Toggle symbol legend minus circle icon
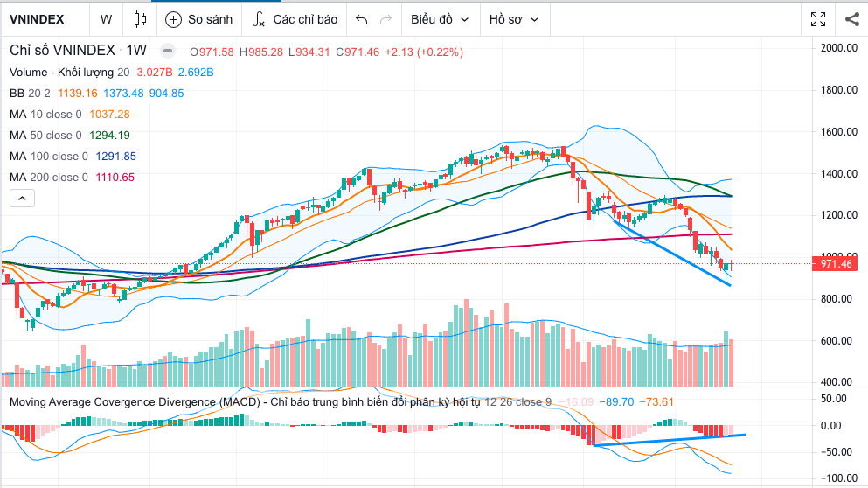868x488 pixels. point(168,52)
